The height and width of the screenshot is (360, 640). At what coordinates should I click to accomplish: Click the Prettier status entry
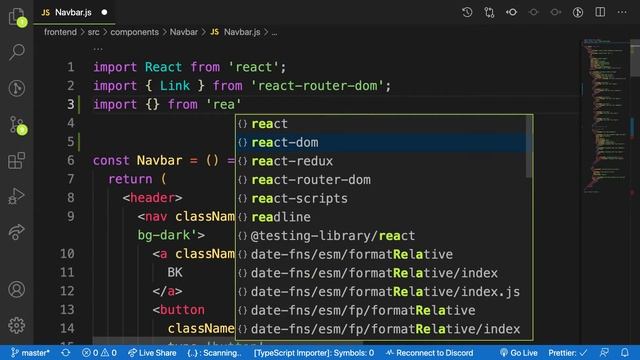click(568, 353)
